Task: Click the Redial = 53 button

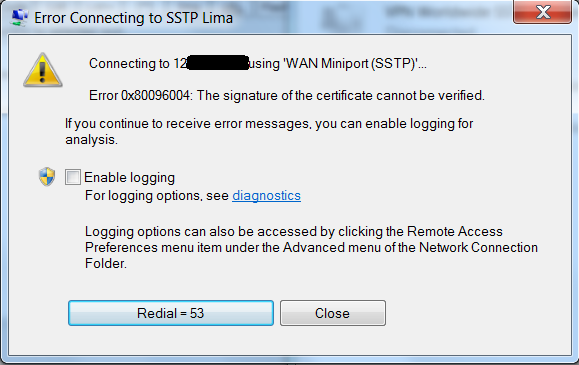Action: point(171,313)
